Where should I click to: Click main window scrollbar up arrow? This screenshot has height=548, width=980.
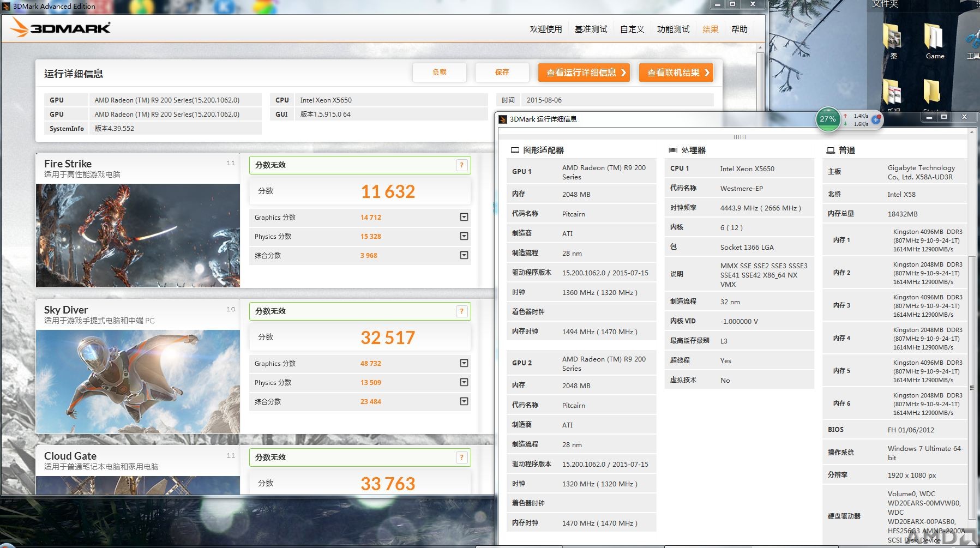(760, 48)
